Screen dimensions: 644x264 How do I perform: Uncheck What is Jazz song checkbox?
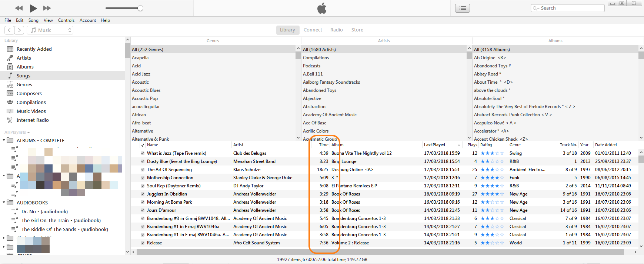[143, 153]
